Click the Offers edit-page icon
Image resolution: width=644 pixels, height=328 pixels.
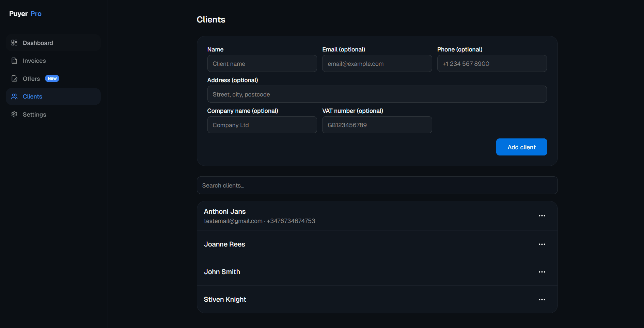point(14,79)
